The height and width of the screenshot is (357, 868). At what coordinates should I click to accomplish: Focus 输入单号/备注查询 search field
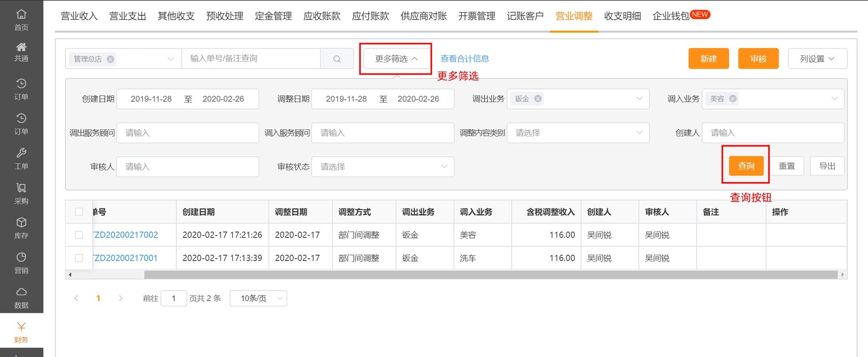(x=251, y=59)
